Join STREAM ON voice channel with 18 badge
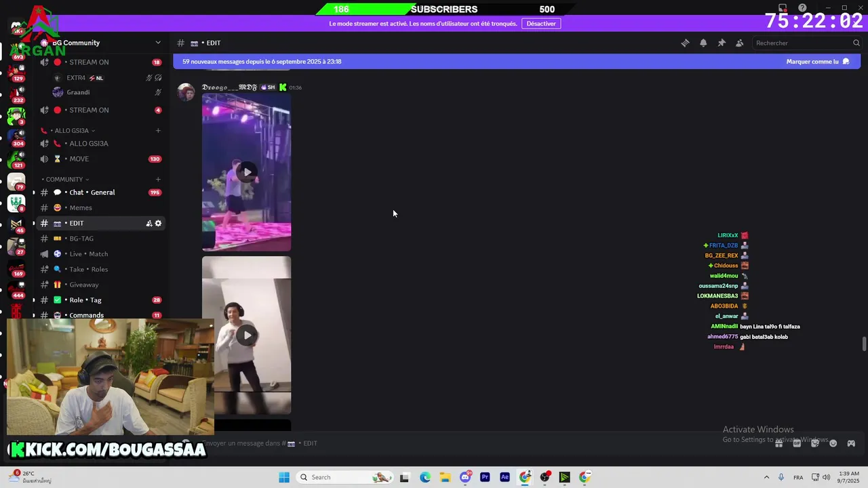868x488 pixels. (x=102, y=62)
